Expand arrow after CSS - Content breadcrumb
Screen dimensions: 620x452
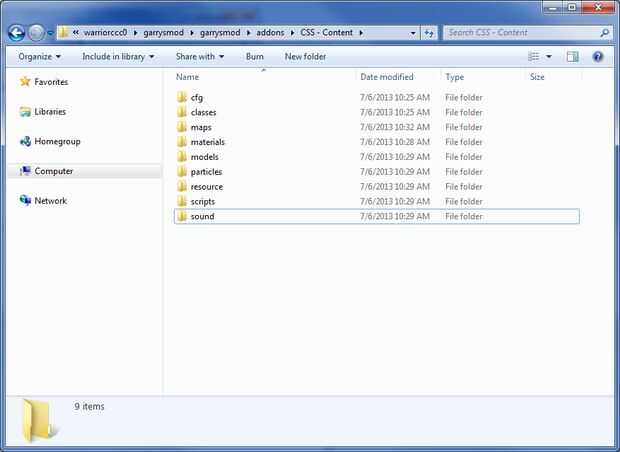(361, 32)
